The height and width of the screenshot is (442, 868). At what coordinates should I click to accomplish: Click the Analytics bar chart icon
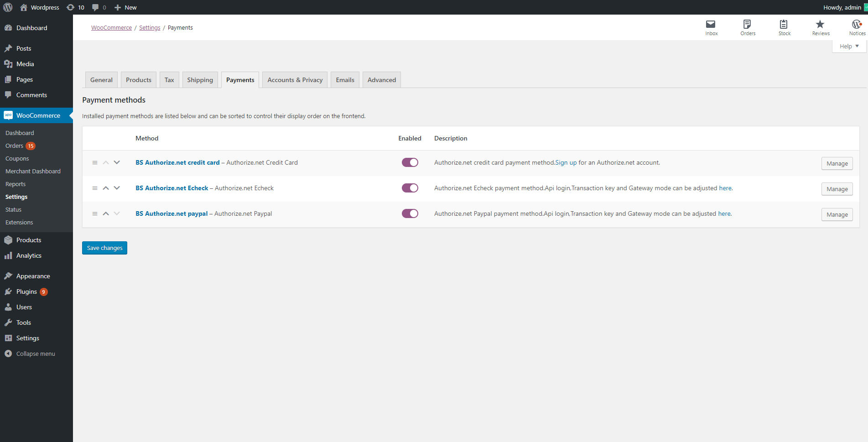point(8,255)
